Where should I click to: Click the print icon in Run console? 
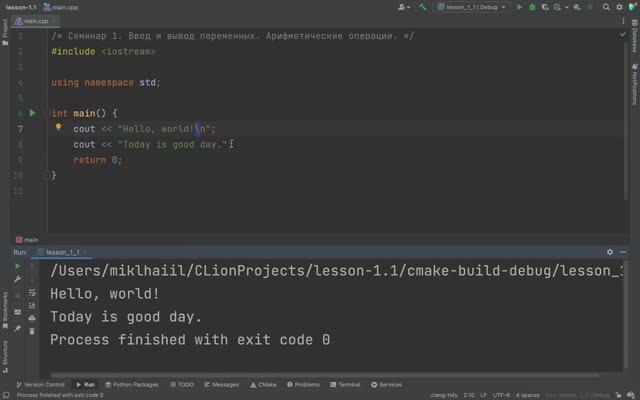(32, 318)
